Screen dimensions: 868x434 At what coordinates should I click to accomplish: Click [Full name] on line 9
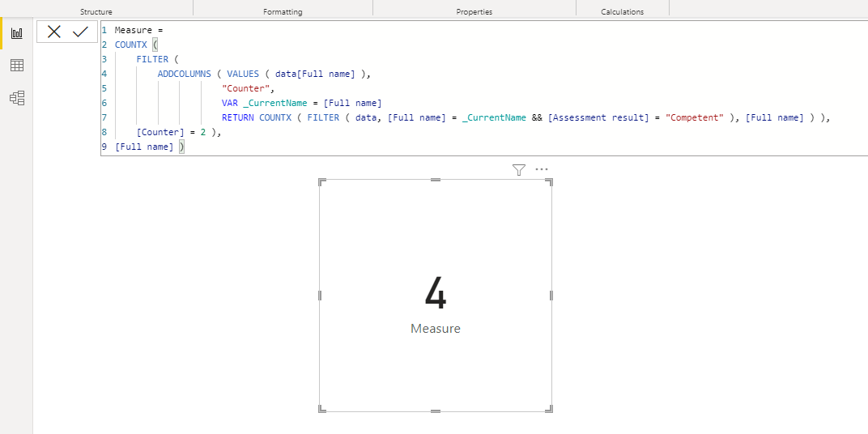click(x=144, y=147)
